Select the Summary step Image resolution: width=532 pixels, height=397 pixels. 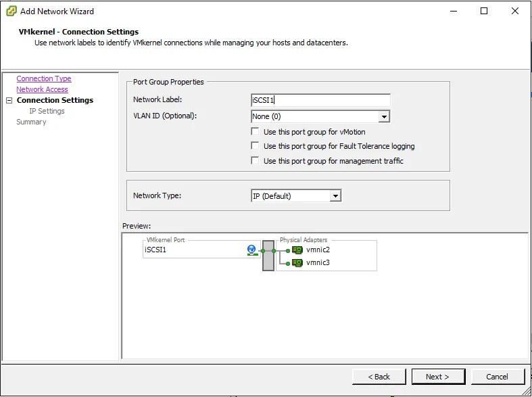point(31,122)
